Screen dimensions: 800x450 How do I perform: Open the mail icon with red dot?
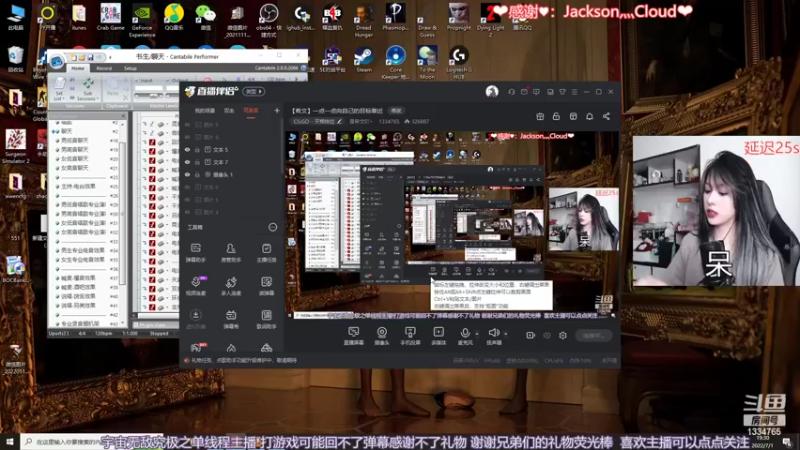point(524,92)
